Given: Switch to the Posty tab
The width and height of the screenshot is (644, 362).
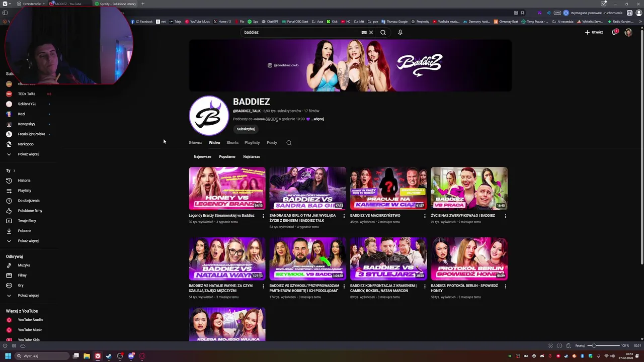Looking at the screenshot, I should [x=272, y=143].
